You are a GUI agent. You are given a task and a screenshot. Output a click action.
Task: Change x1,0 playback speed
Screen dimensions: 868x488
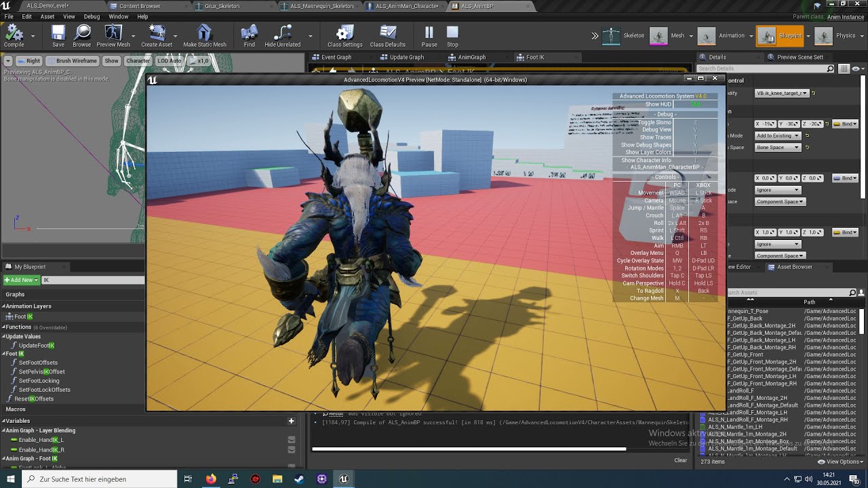pos(199,61)
